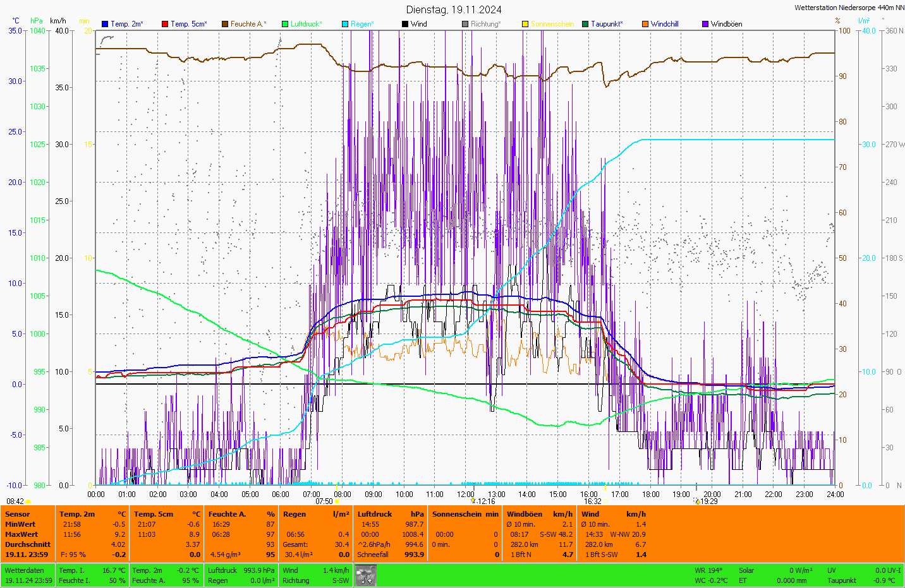Click the blue Temp. 2m legend square

pos(105,24)
